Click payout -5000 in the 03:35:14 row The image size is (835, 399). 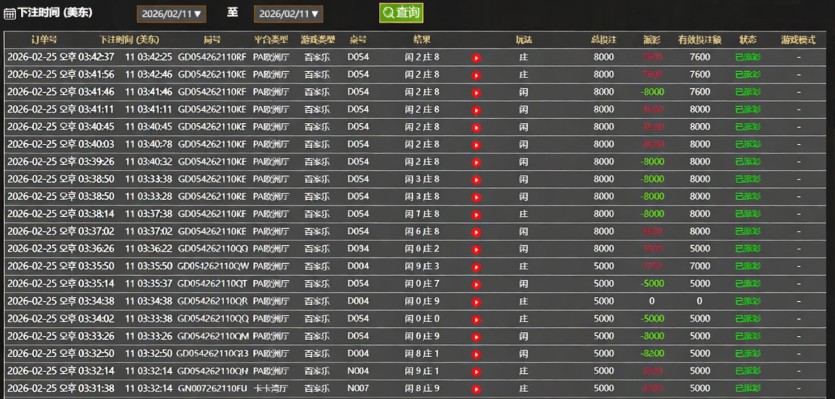click(x=652, y=283)
